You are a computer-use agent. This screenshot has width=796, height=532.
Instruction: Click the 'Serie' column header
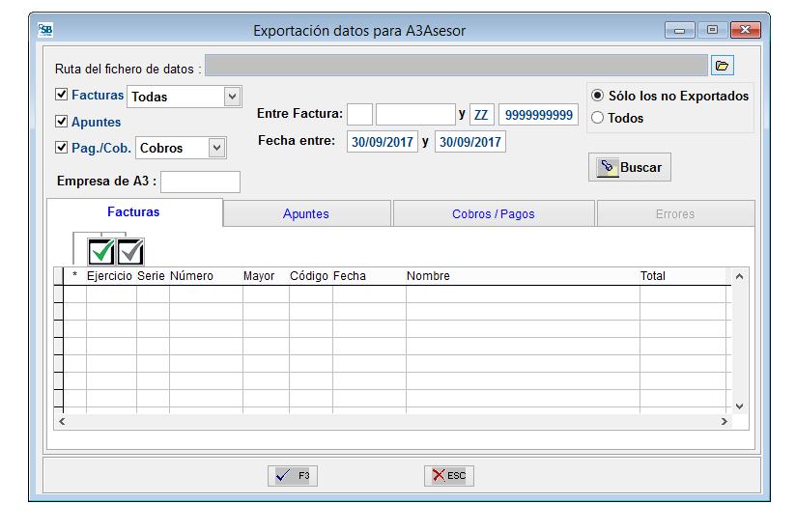click(152, 276)
